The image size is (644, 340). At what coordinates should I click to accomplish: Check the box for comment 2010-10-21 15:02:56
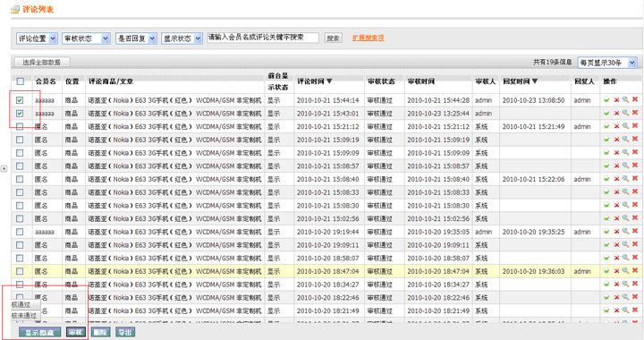(20, 218)
